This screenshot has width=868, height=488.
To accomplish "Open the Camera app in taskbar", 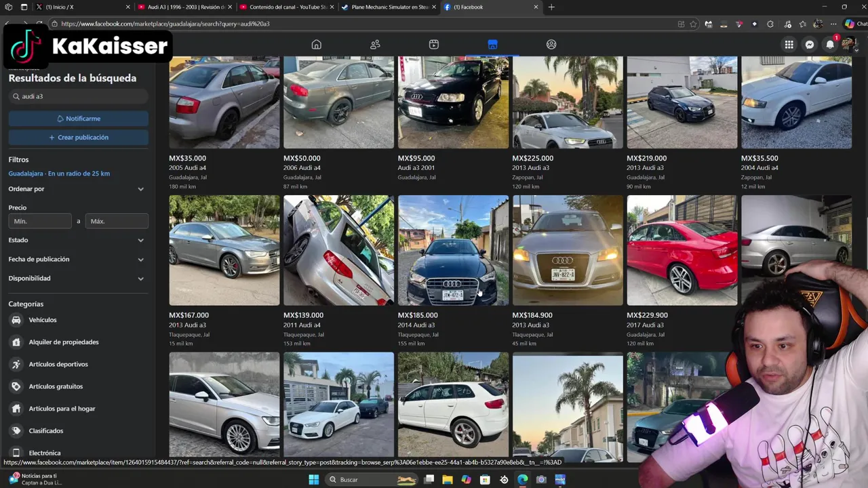I will click(x=541, y=479).
